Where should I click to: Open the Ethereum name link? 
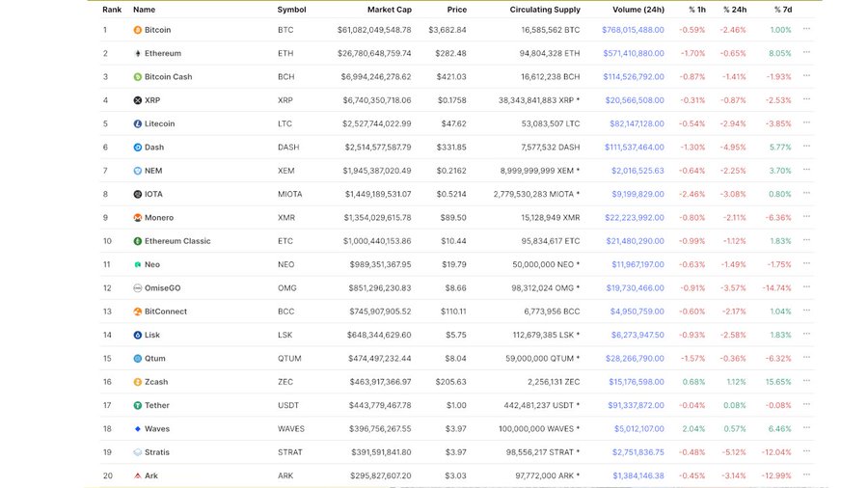click(163, 53)
